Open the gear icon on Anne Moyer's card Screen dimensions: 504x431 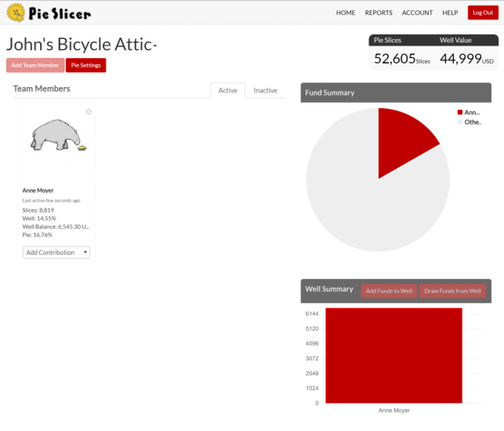[89, 111]
